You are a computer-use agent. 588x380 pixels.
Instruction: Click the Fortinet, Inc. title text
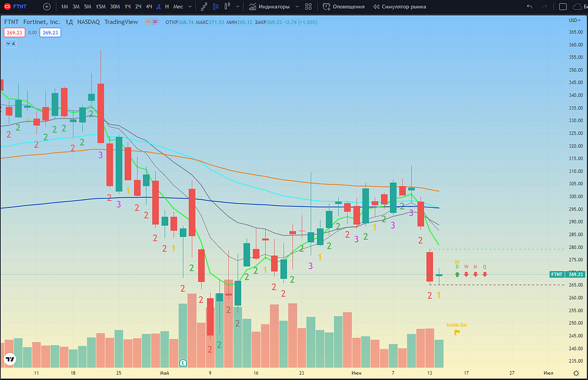pos(41,22)
